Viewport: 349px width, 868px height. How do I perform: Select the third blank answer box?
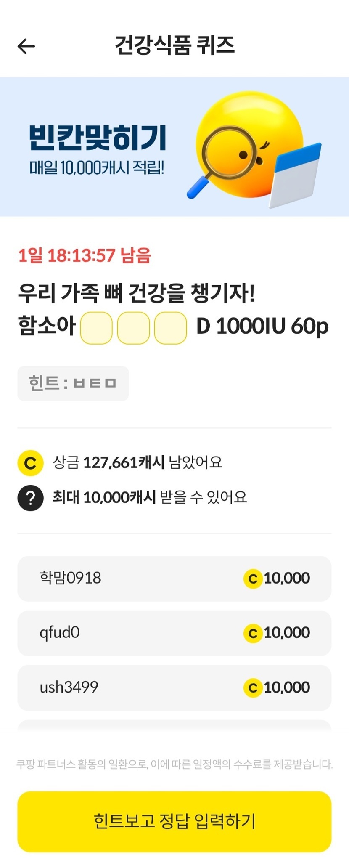(x=170, y=328)
